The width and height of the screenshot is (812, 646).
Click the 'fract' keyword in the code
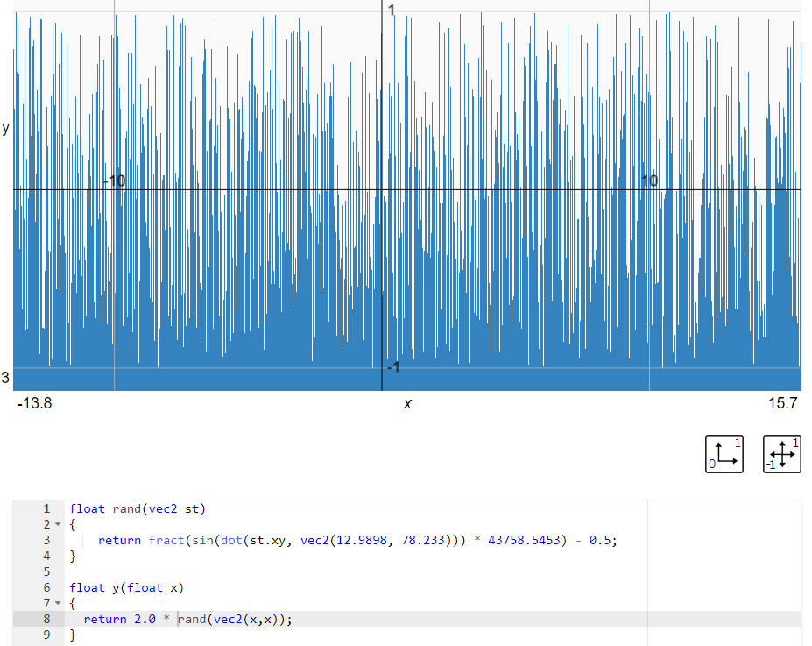(x=166, y=540)
